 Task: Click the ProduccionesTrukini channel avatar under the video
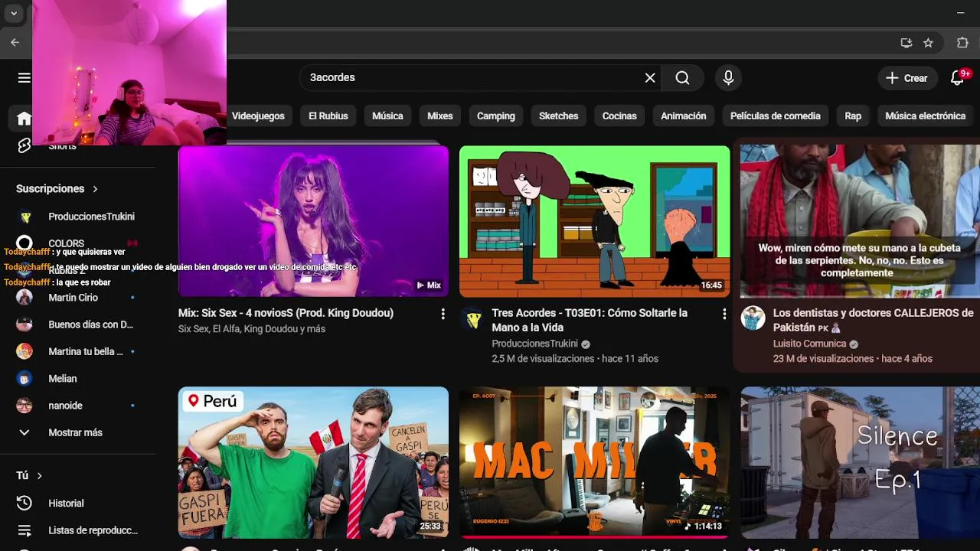tap(472, 318)
